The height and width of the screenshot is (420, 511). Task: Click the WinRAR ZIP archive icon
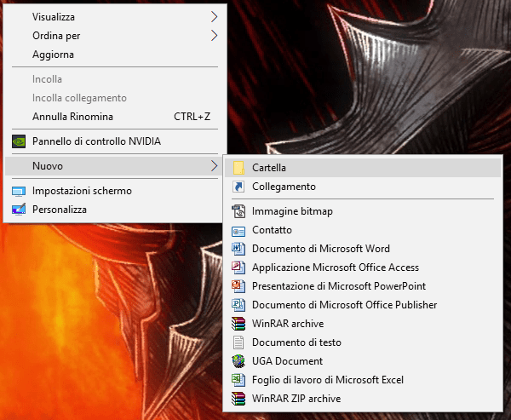238,399
